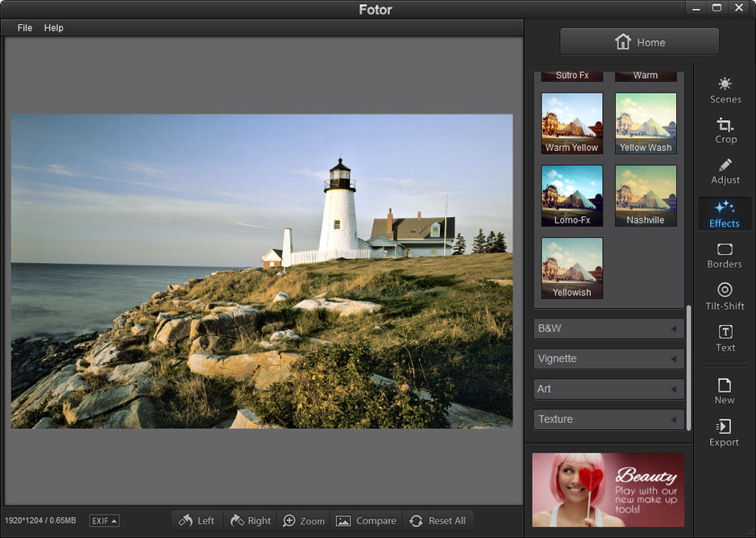Click the Adjust icon
756x538 pixels.
point(725,171)
